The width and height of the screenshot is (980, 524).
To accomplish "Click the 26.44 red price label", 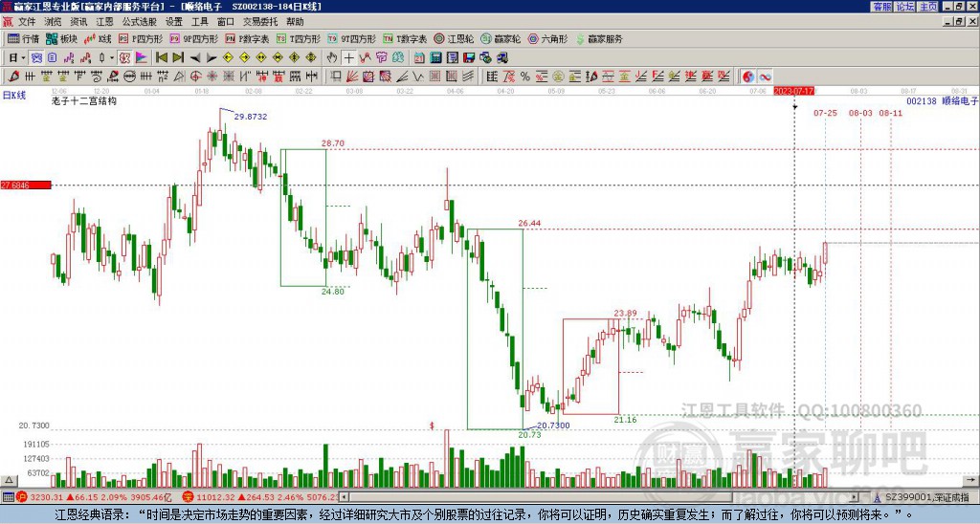I will (x=529, y=223).
